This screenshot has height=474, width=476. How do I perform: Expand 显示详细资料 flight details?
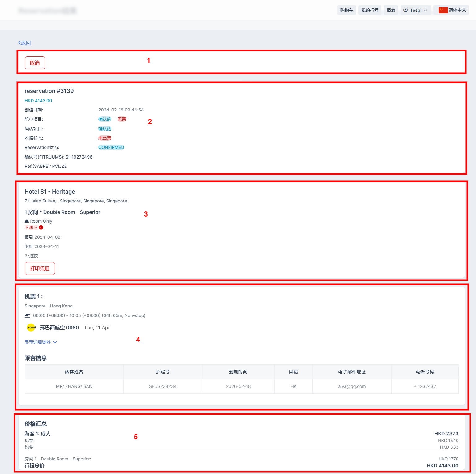(41, 342)
